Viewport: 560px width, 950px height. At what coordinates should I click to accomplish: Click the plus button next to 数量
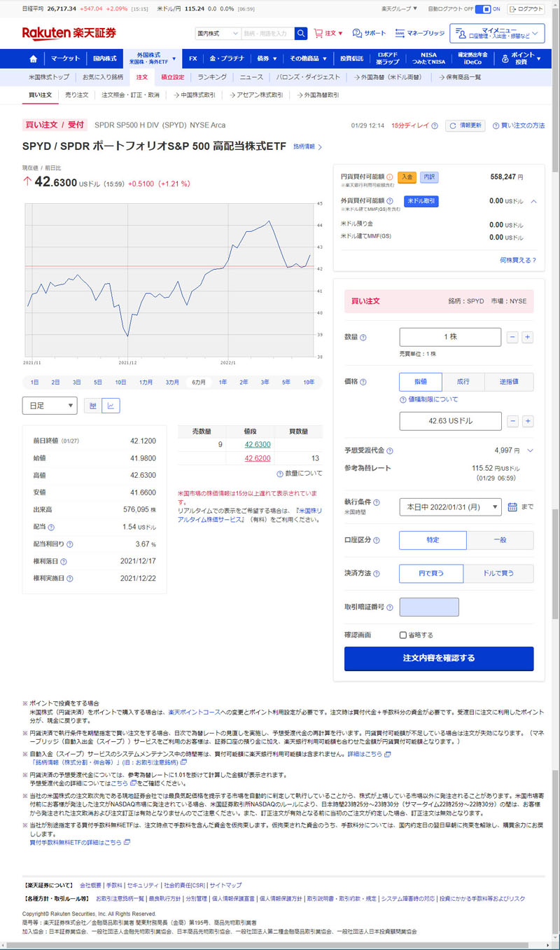click(x=528, y=337)
